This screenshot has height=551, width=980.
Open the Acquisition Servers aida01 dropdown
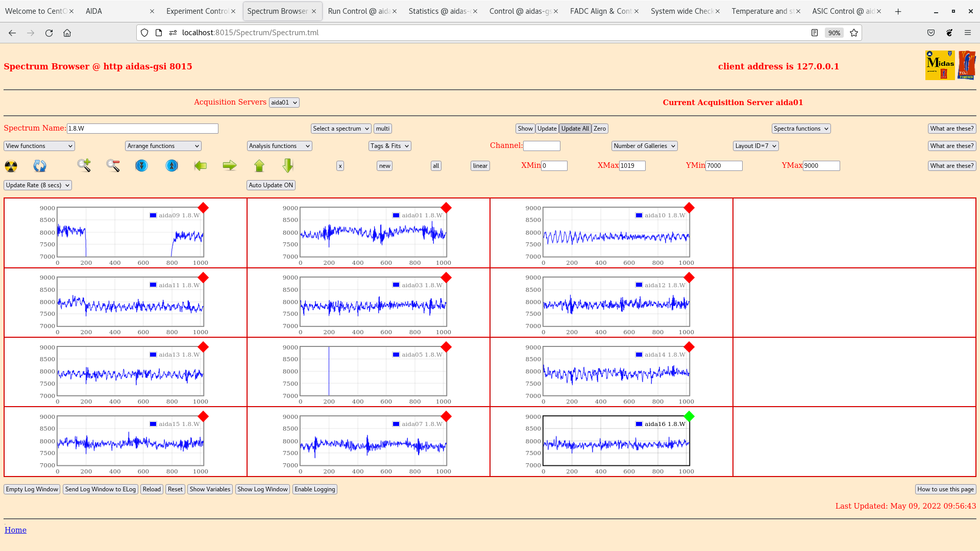[x=284, y=103]
